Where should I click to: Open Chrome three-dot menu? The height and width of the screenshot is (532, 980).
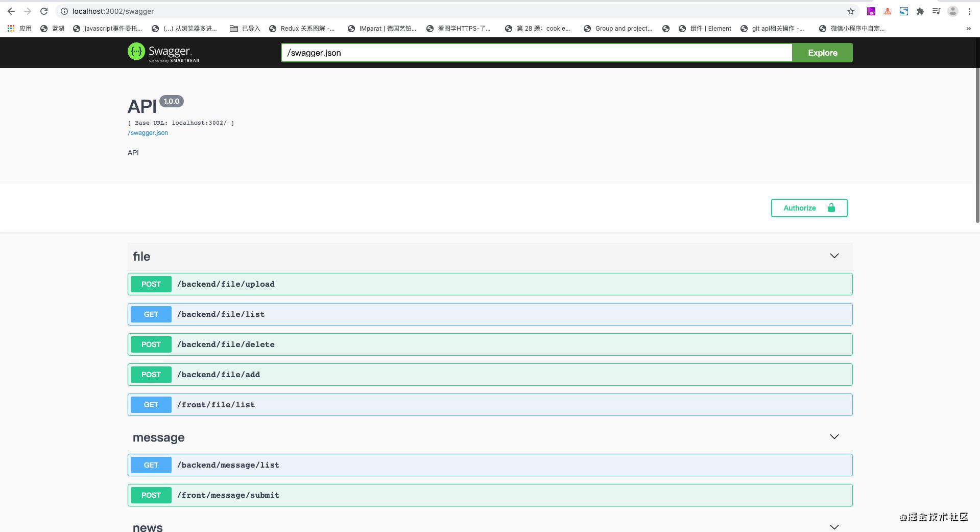coord(969,11)
